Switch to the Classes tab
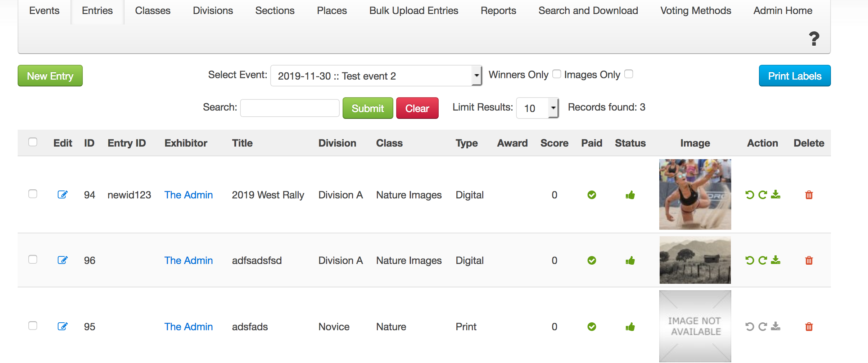This screenshot has width=868, height=363. 153,11
